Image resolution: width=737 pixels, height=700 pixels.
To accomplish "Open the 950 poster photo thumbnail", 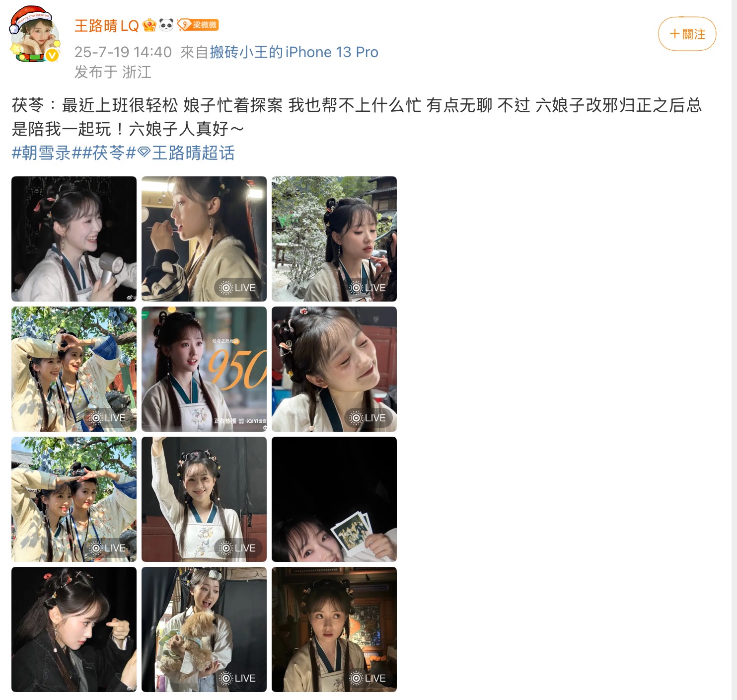I will 204,369.
